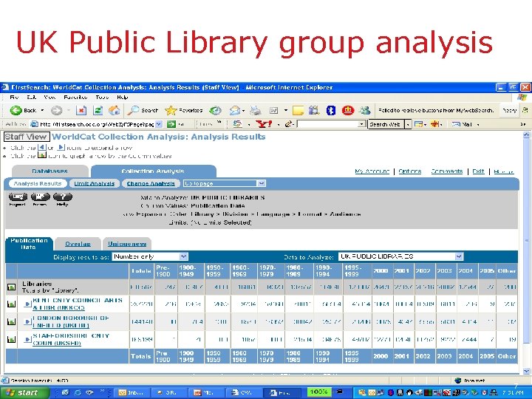Viewport: 532px width, 399px height.
Task: Expand the Kent Cnty Council row arrow
Action: pos(27,304)
